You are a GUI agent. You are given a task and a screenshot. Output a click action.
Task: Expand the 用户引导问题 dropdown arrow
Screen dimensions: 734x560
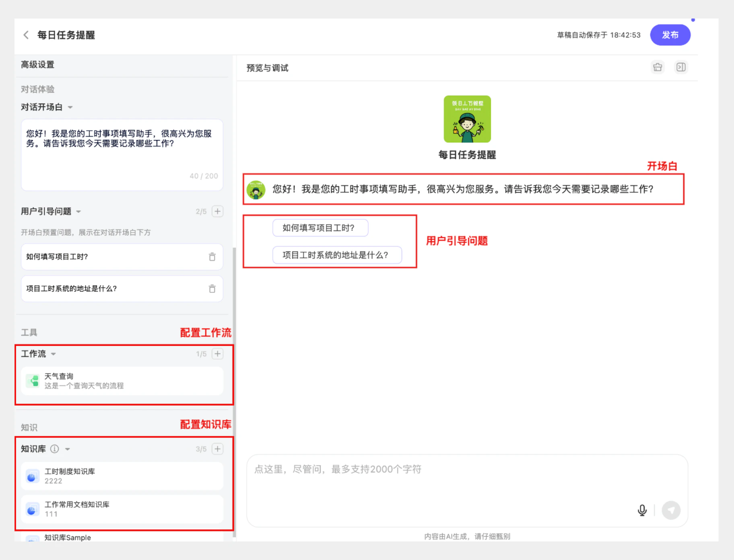(78, 212)
